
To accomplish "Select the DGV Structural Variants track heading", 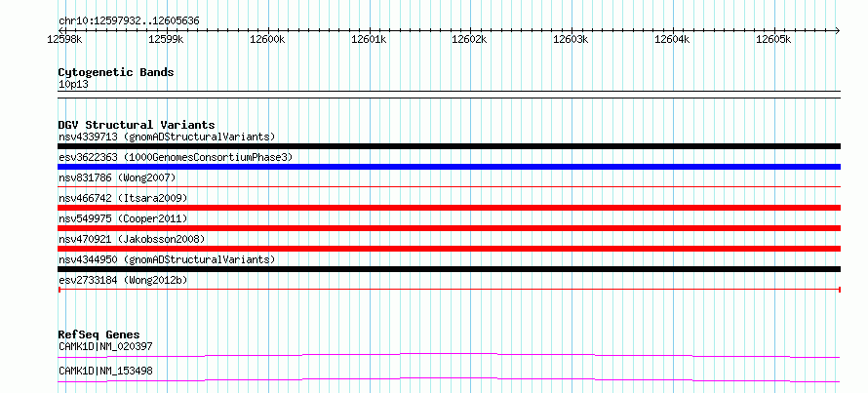I will click(x=137, y=125).
